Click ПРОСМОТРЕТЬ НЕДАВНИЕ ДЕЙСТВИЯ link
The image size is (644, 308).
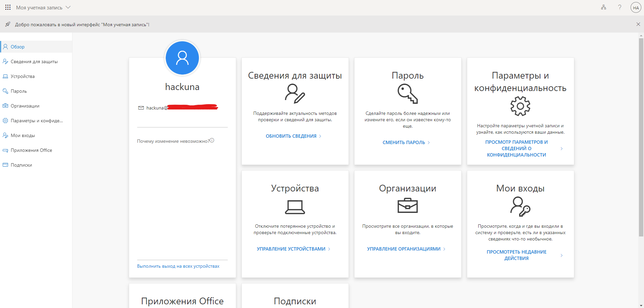[x=517, y=255]
